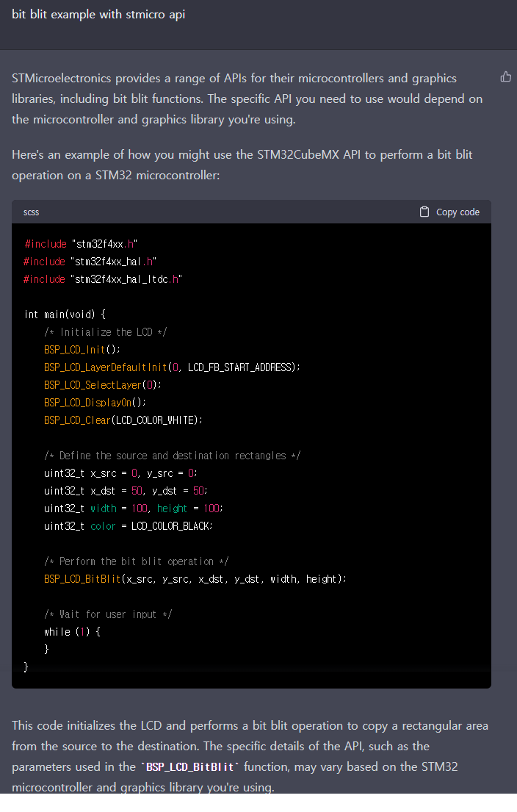
Task: Click the line '#include "stm32f4xx_hal_ltdc.h"'
Action: click(x=103, y=279)
